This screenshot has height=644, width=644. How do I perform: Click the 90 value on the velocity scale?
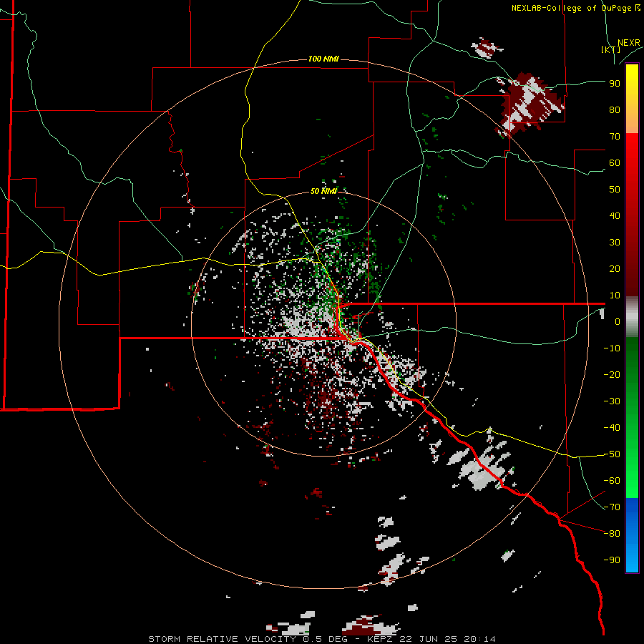point(615,84)
